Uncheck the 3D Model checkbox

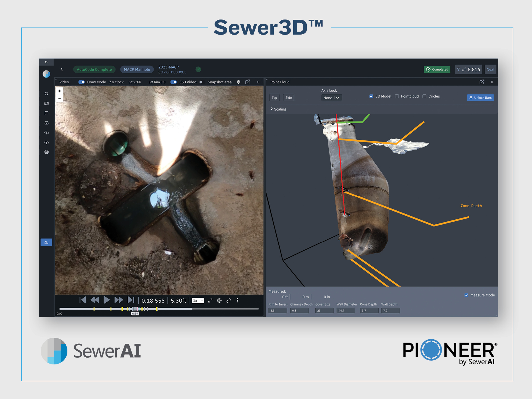371,96
